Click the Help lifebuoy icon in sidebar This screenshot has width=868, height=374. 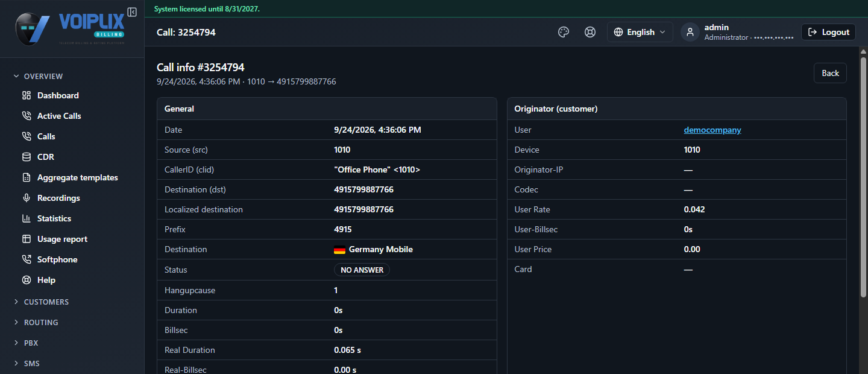tap(27, 280)
